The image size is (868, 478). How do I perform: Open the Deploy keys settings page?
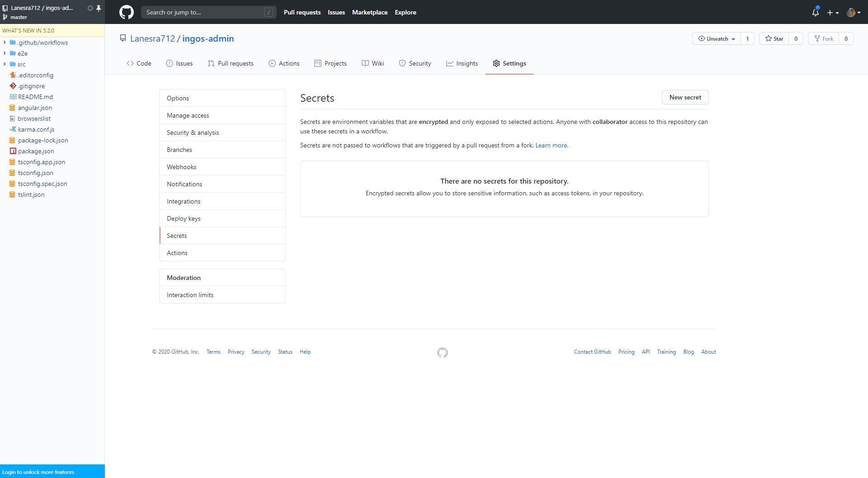(184, 218)
